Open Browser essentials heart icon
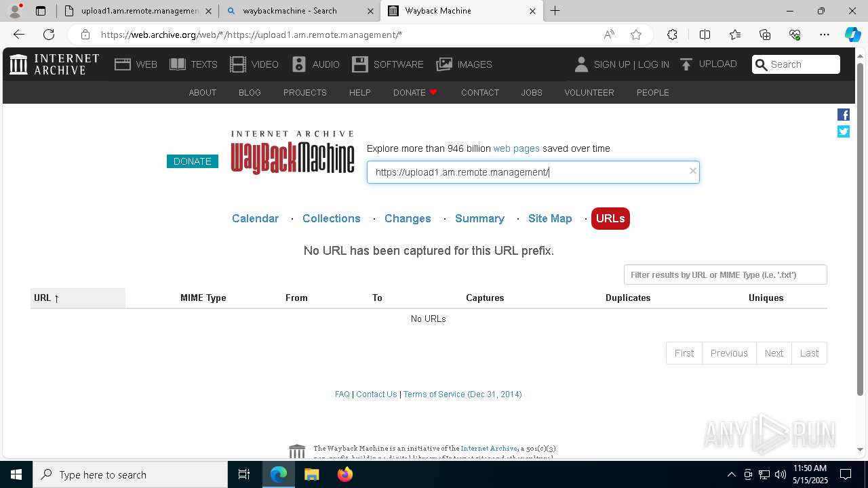This screenshot has width=868, height=488. 795,35
